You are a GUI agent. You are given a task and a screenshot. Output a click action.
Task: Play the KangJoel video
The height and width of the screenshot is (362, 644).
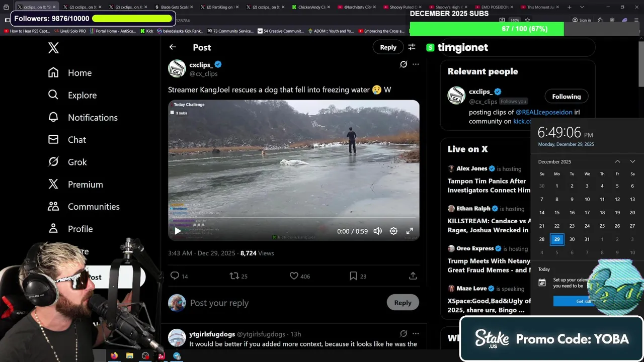click(178, 231)
